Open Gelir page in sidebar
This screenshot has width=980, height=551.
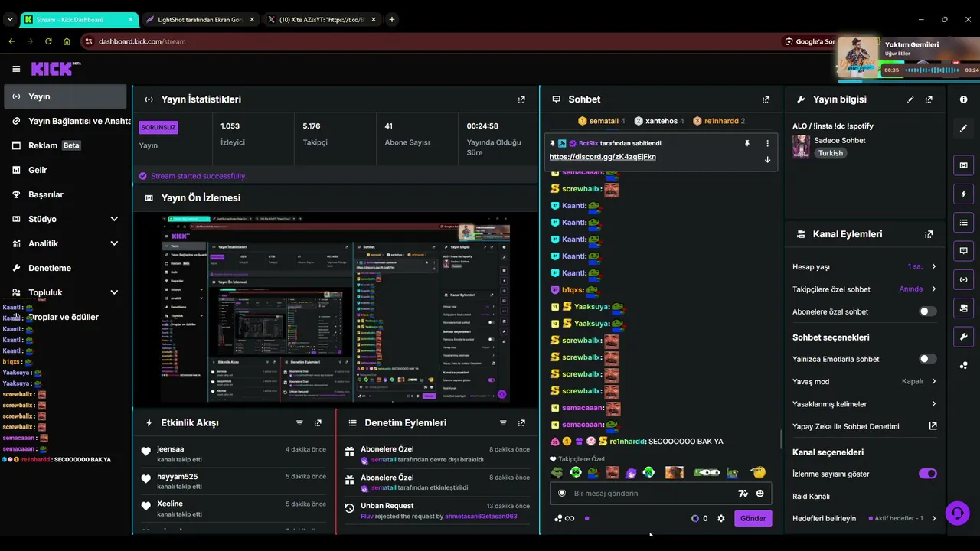[x=65, y=170]
